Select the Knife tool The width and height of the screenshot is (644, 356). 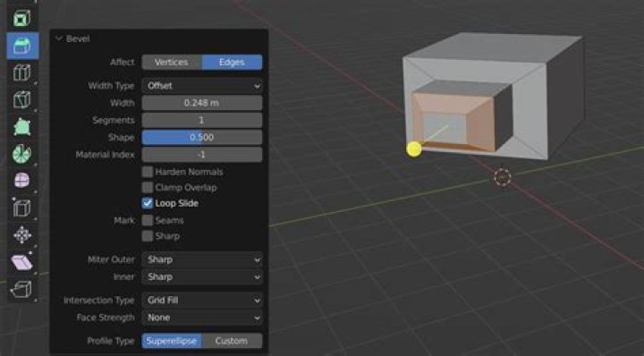tap(22, 99)
